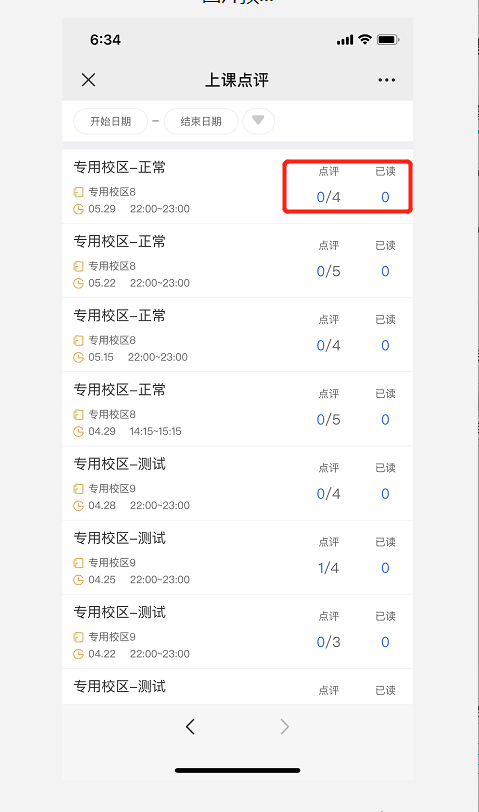Open 点评 count 0/3 for 04.22 class
The height and width of the screenshot is (812, 479).
tap(328, 642)
